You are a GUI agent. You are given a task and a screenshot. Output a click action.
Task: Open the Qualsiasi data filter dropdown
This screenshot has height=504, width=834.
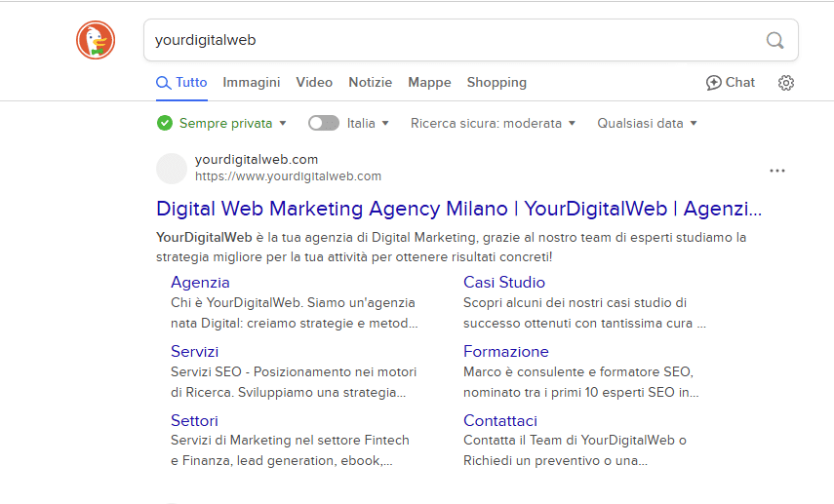(x=647, y=124)
